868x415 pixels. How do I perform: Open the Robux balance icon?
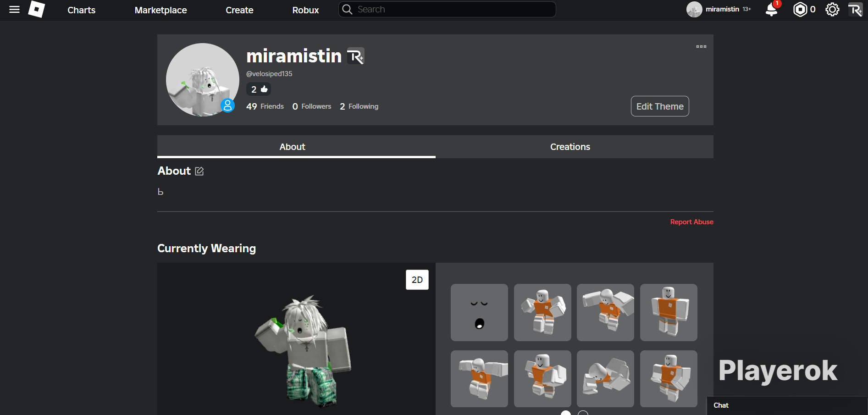(800, 10)
